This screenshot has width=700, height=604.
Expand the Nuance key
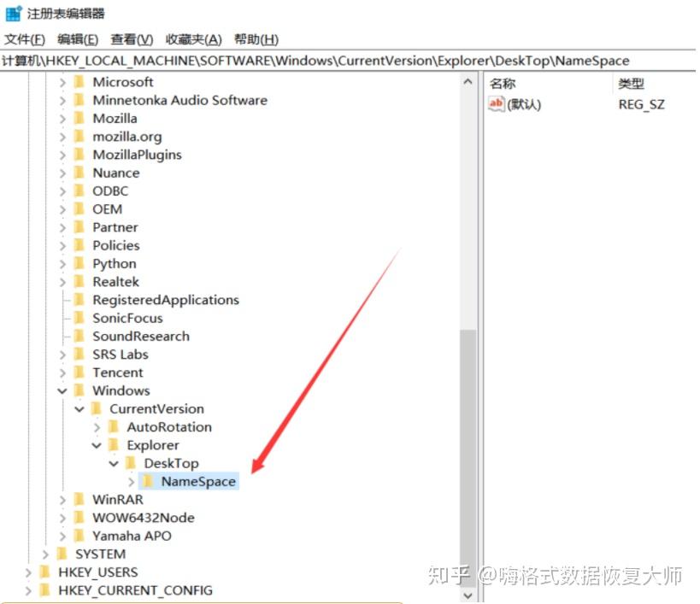pos(62,173)
